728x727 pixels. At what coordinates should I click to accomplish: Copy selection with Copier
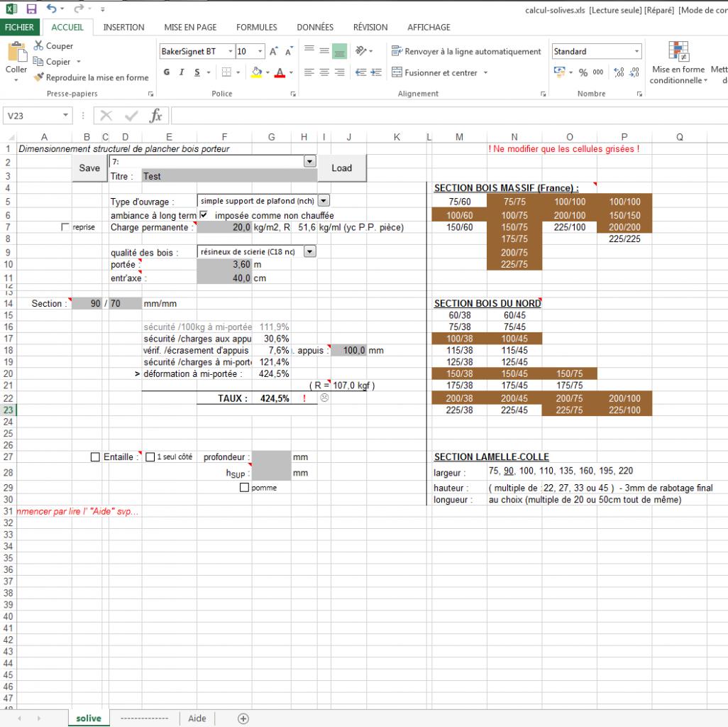[52, 61]
